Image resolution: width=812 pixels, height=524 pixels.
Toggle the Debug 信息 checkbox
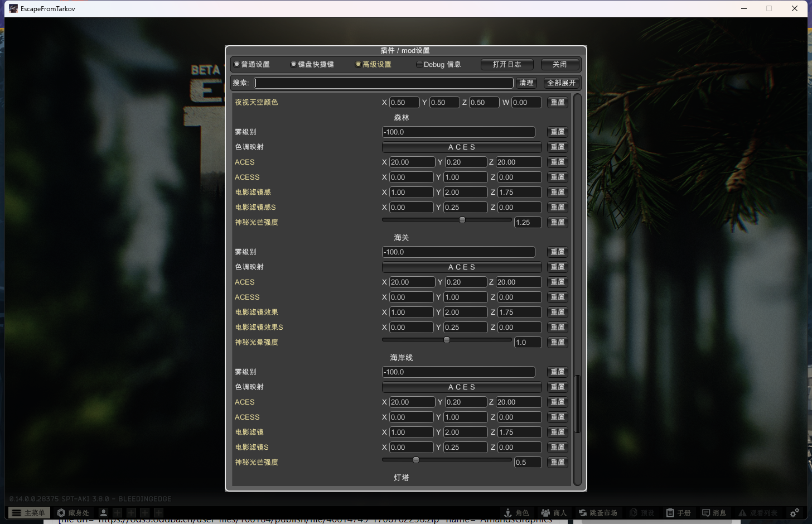coord(438,64)
